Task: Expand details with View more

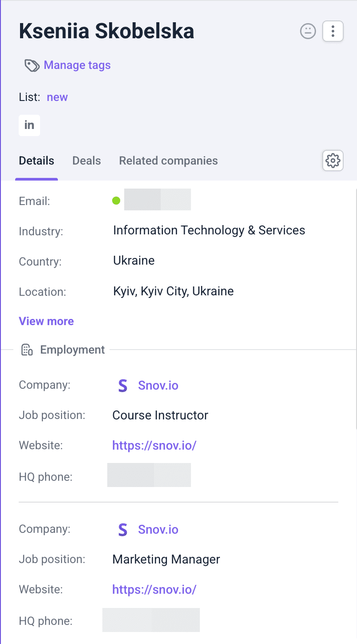Action: pos(46,321)
